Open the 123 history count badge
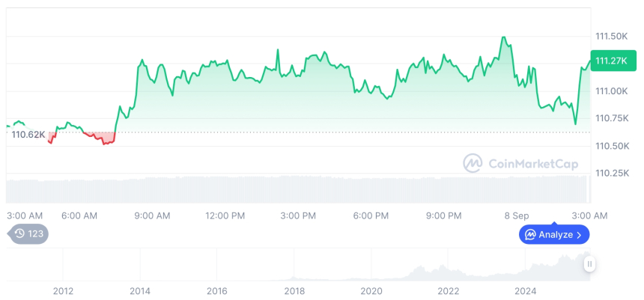The image size is (644, 300). pyautogui.click(x=30, y=234)
